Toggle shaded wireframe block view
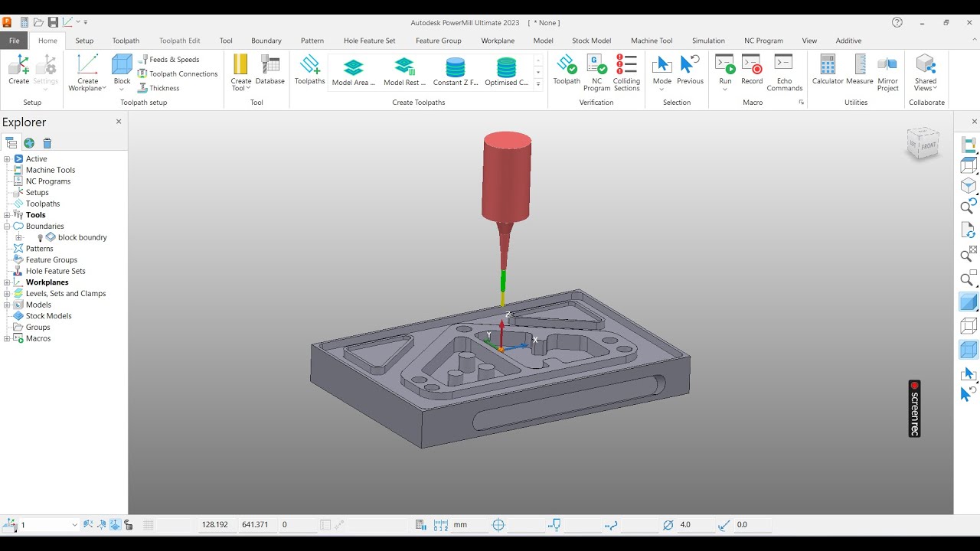 pyautogui.click(x=969, y=350)
